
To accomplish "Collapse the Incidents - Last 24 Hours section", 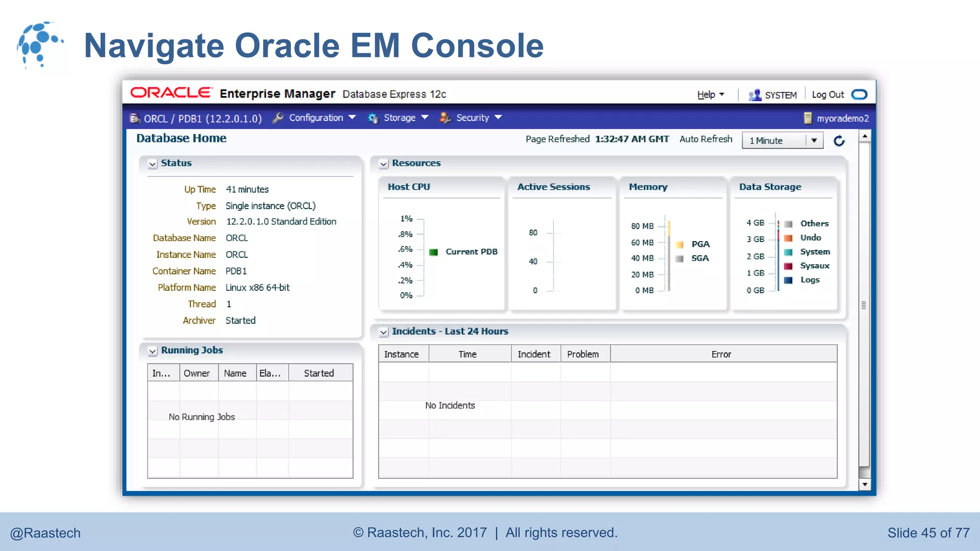I will (x=384, y=332).
